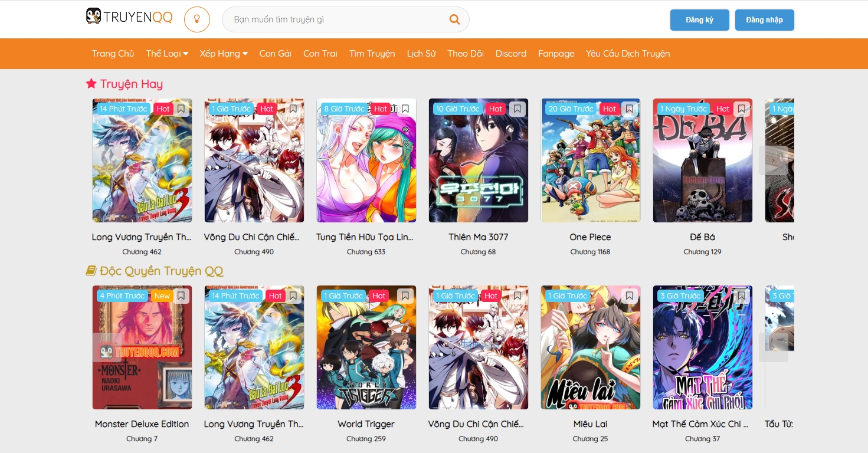Click the bookmark icon on Miêu Lai
The width and height of the screenshot is (868, 453).
point(630,296)
